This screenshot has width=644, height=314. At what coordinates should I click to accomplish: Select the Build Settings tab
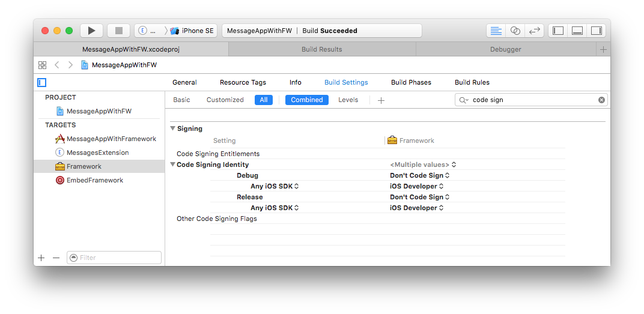pos(346,82)
